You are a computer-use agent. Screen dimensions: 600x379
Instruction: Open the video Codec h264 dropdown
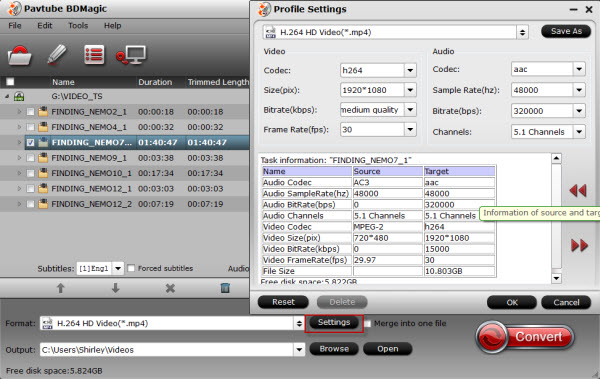pyautogui.click(x=410, y=70)
